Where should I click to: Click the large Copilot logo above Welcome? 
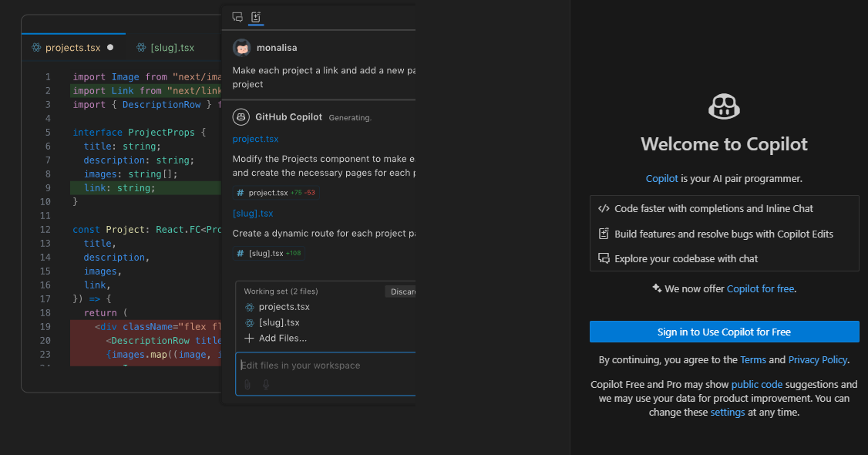(x=724, y=106)
